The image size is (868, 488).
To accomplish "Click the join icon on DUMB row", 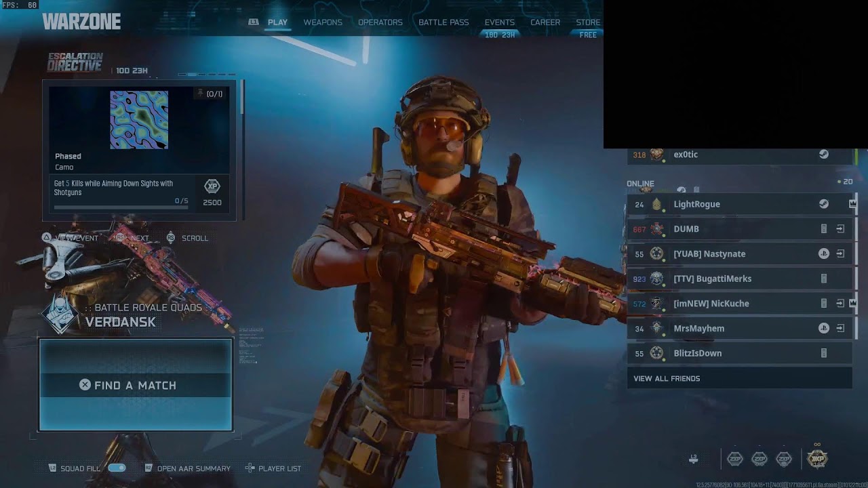I will tap(840, 229).
